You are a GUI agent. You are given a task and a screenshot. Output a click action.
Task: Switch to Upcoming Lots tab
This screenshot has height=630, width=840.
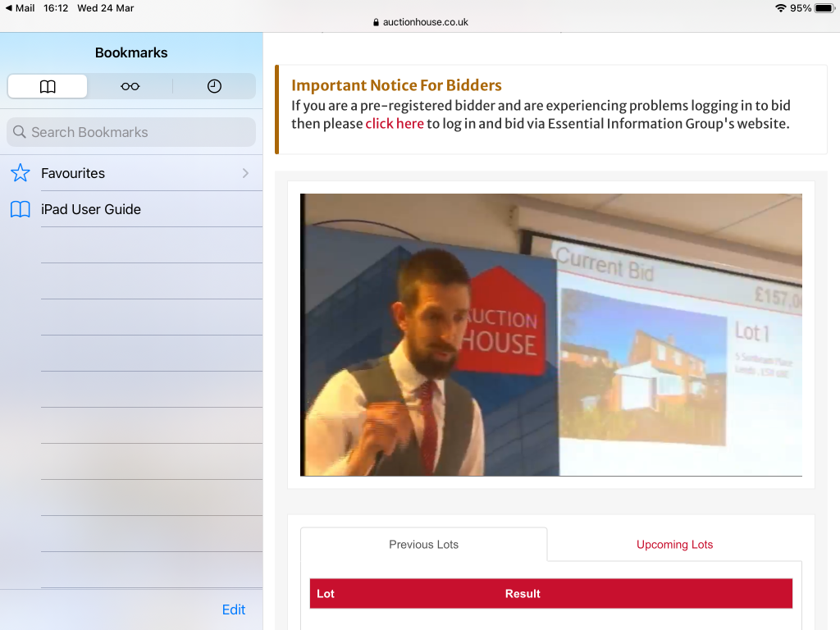674,545
